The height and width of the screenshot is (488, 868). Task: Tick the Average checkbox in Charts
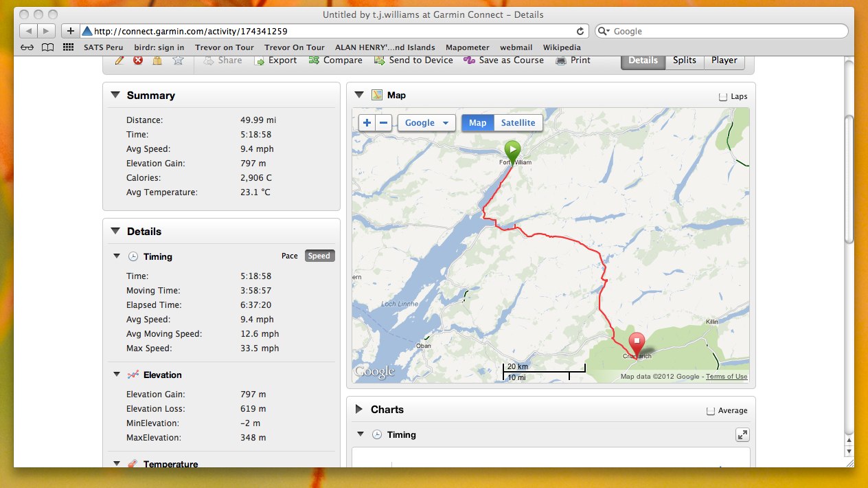coord(711,411)
